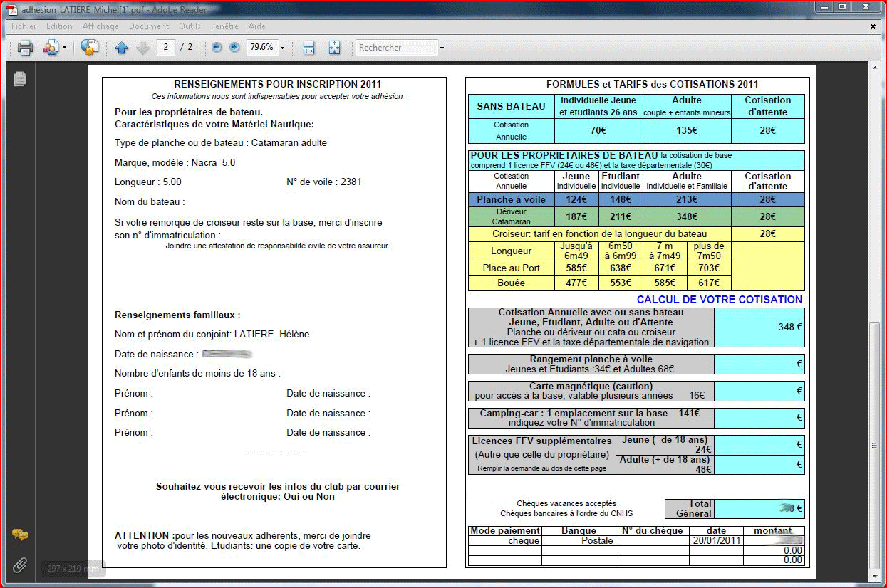Expand the arrow beside the share icon

tap(64, 48)
